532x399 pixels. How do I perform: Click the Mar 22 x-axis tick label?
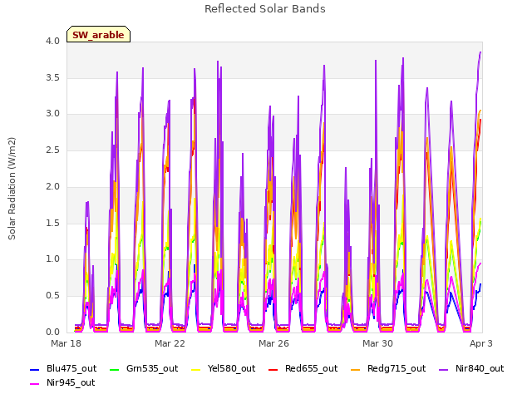[170, 343]
